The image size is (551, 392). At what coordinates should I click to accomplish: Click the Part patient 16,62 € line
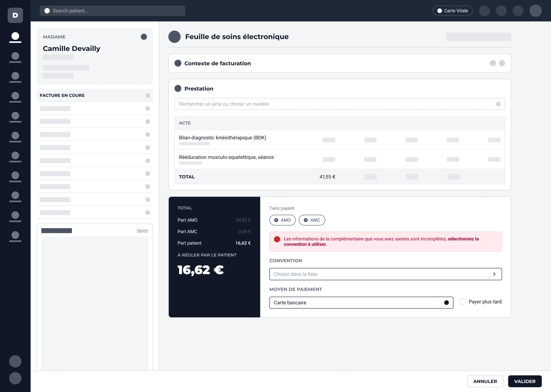coord(214,243)
